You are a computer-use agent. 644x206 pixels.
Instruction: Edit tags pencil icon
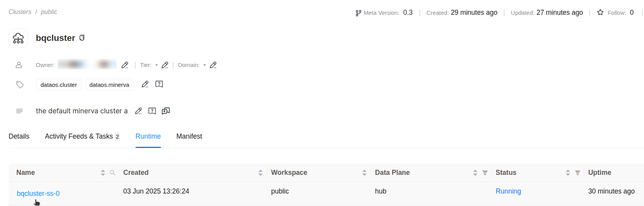pos(145,84)
